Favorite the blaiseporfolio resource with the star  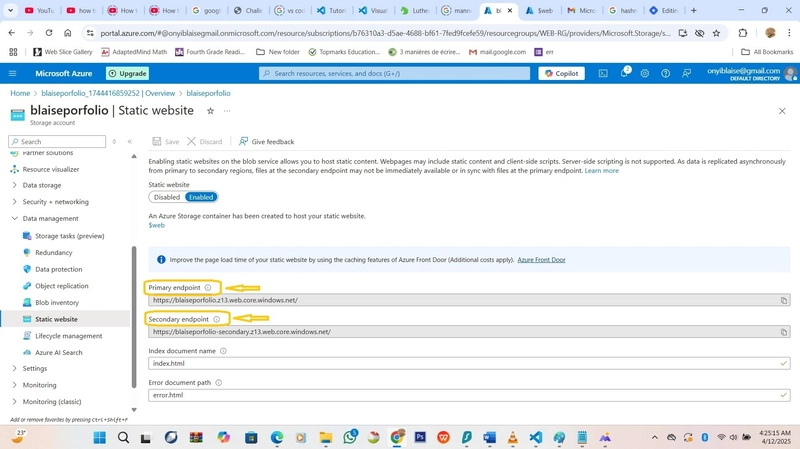(x=210, y=111)
